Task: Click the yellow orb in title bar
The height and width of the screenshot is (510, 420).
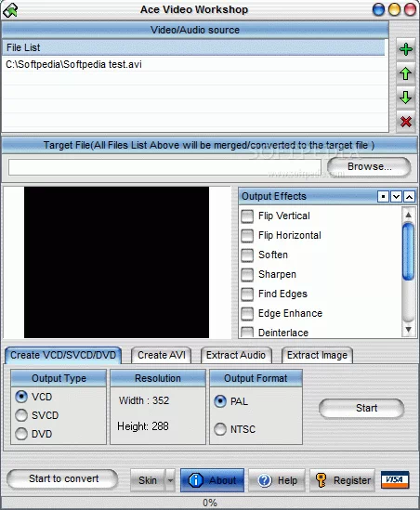Action: point(394,9)
